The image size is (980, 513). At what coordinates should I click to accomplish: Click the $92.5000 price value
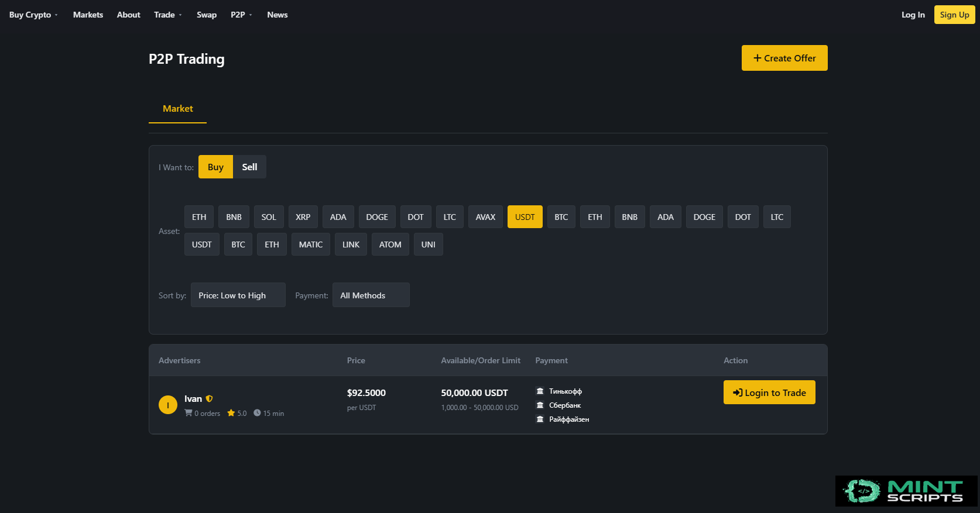coord(366,393)
